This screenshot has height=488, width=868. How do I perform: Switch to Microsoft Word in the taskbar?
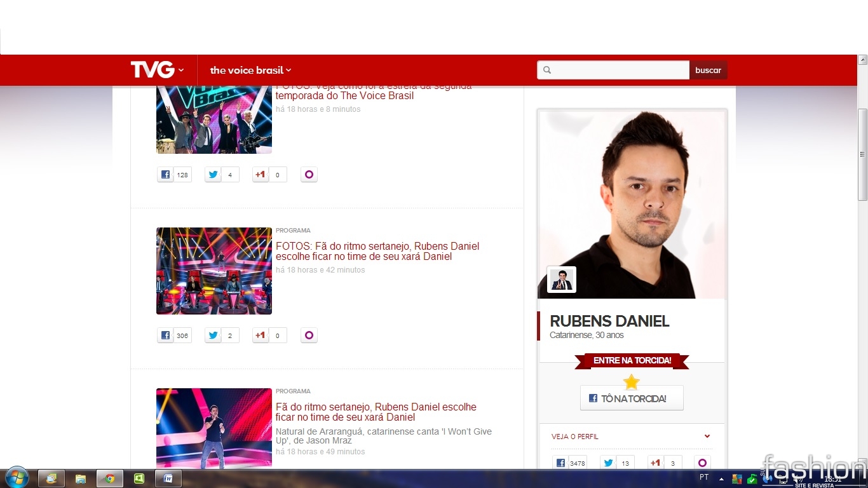tap(168, 478)
